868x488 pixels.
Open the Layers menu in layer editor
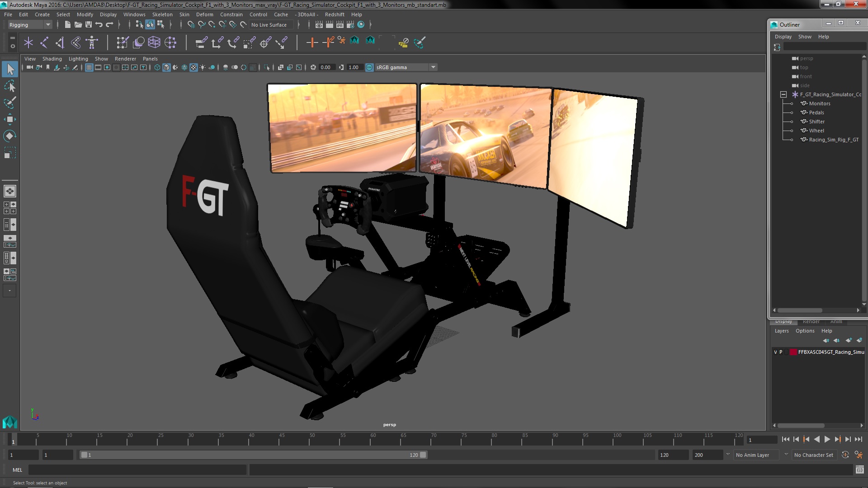(782, 331)
